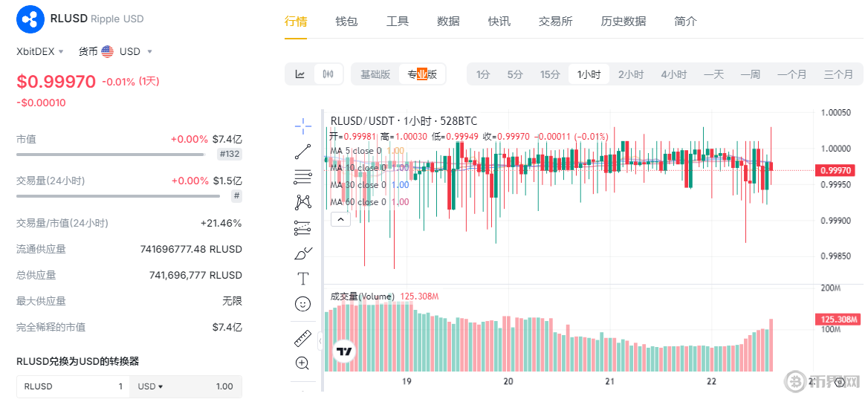Image resolution: width=868 pixels, height=402 pixels.
Task: Select the trend line drawing tool
Action: [x=302, y=152]
